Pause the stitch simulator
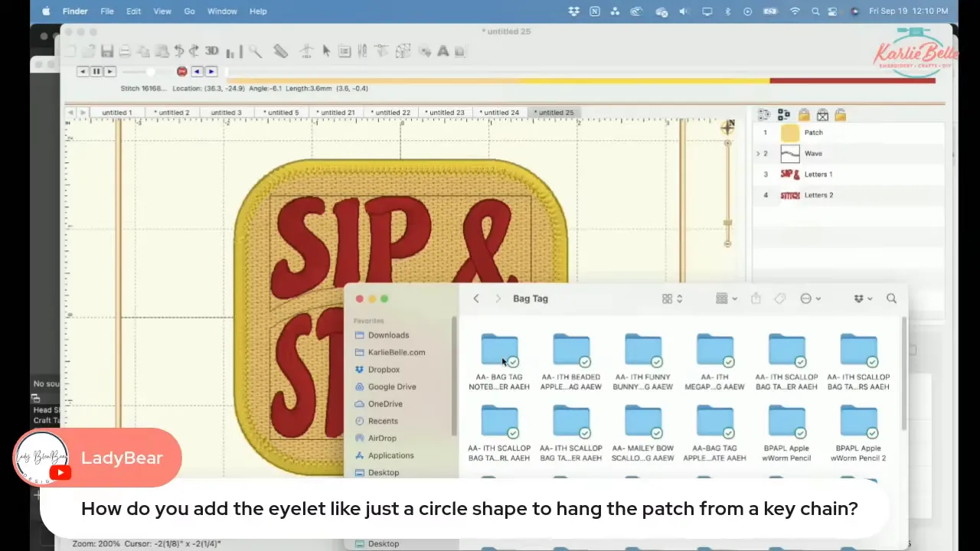980x551 pixels. (x=96, y=71)
